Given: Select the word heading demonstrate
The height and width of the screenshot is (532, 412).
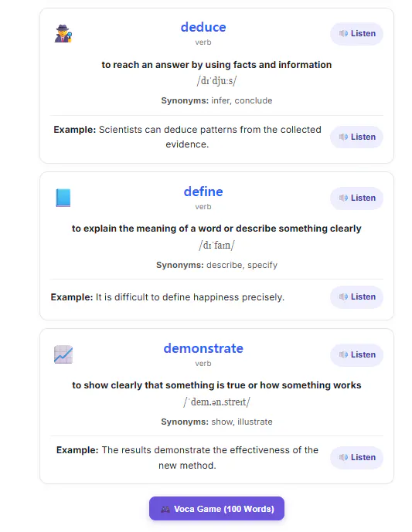Looking at the screenshot, I should pos(203,348).
